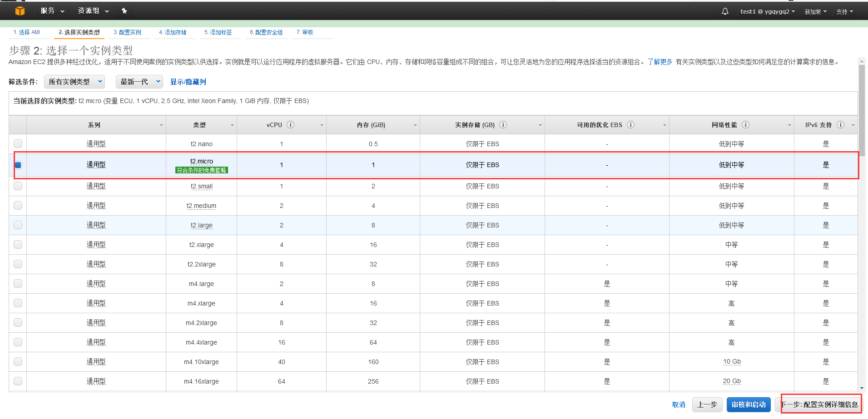Click the 显示/隐藏列 link

(x=188, y=82)
